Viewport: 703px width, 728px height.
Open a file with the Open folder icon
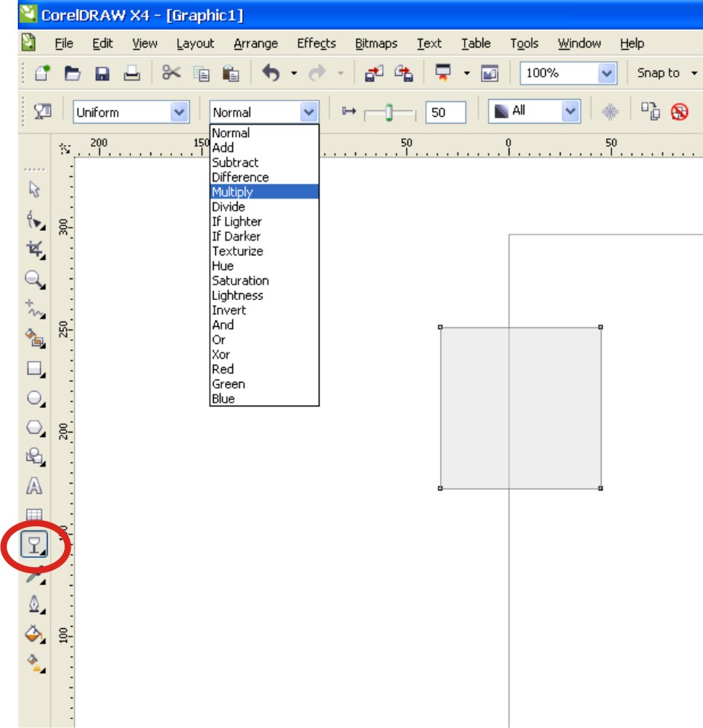coord(72,73)
